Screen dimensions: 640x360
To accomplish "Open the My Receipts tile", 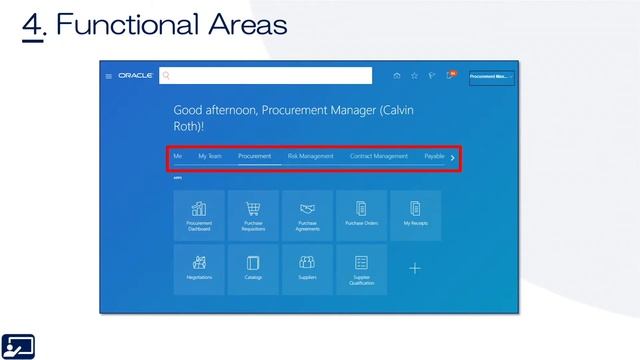I will (416, 216).
